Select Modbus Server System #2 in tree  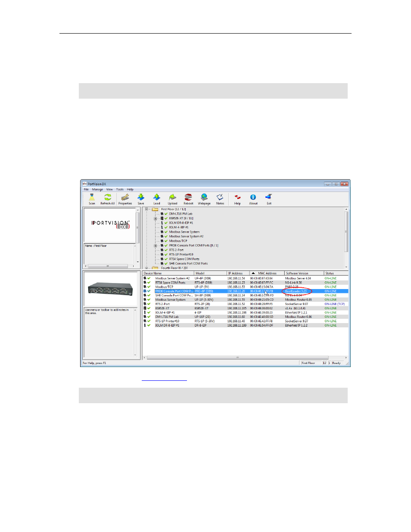tap(186, 236)
